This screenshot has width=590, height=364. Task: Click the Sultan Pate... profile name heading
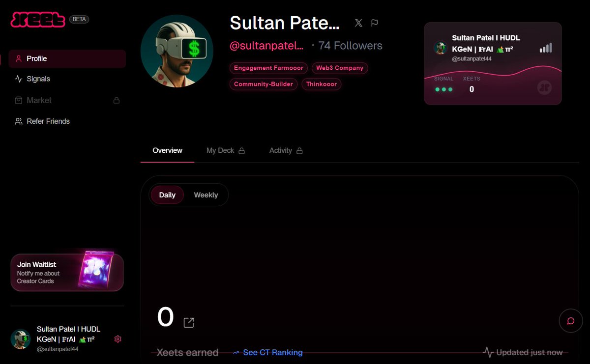[285, 23]
